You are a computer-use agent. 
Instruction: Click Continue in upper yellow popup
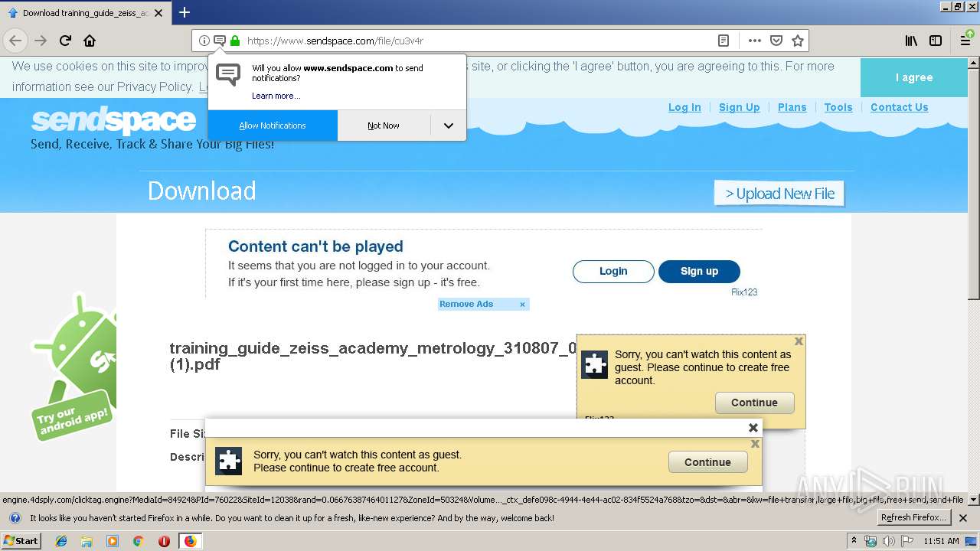(754, 403)
